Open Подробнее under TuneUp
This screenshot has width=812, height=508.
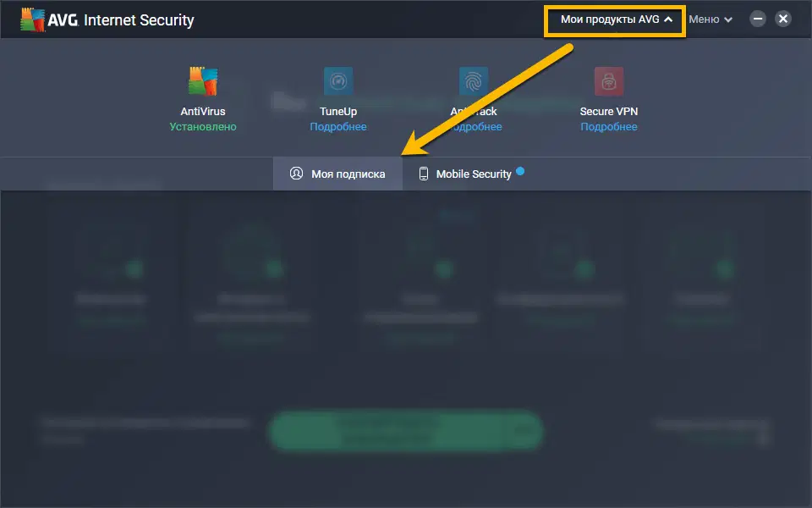point(338,126)
